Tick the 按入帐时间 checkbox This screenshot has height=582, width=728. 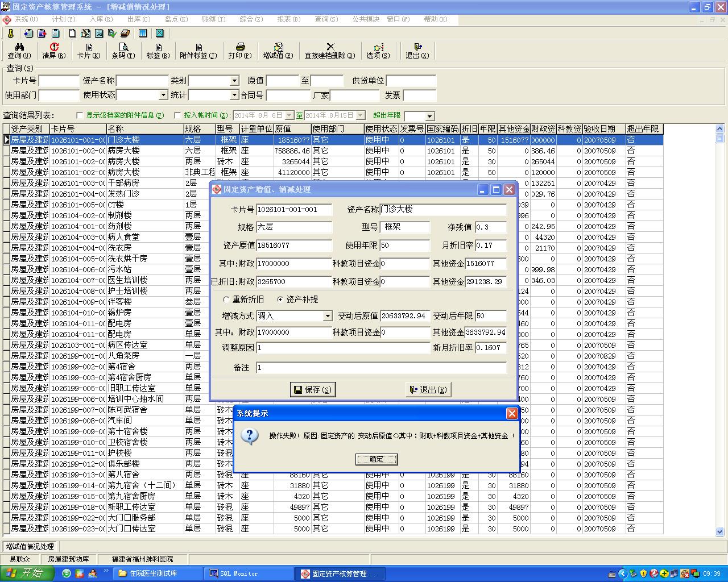(177, 115)
